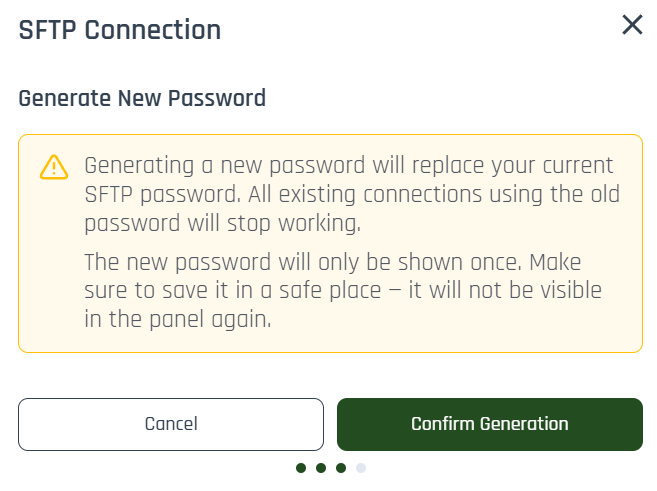Viewport: 657px width, 491px height.
Task: Select the second step indicator dot
Action: click(x=321, y=467)
